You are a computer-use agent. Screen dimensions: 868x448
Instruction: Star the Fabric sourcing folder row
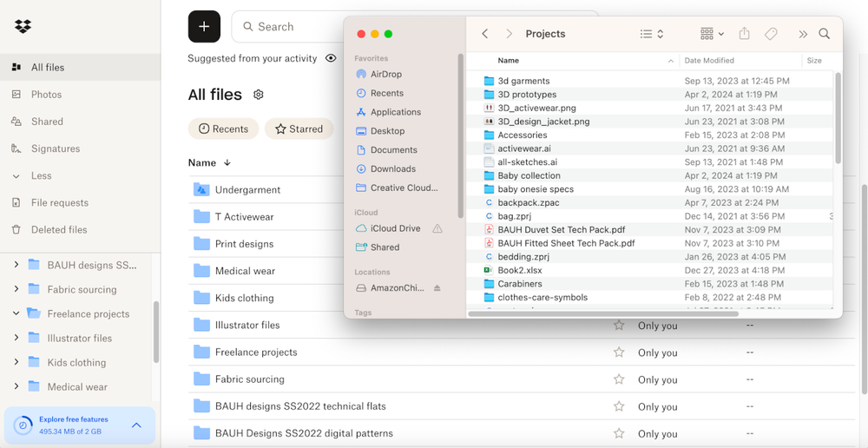click(619, 379)
